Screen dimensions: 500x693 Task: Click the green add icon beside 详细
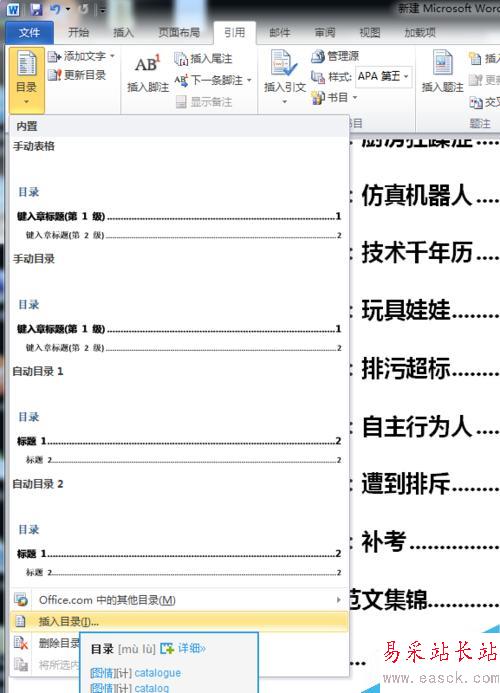167,648
